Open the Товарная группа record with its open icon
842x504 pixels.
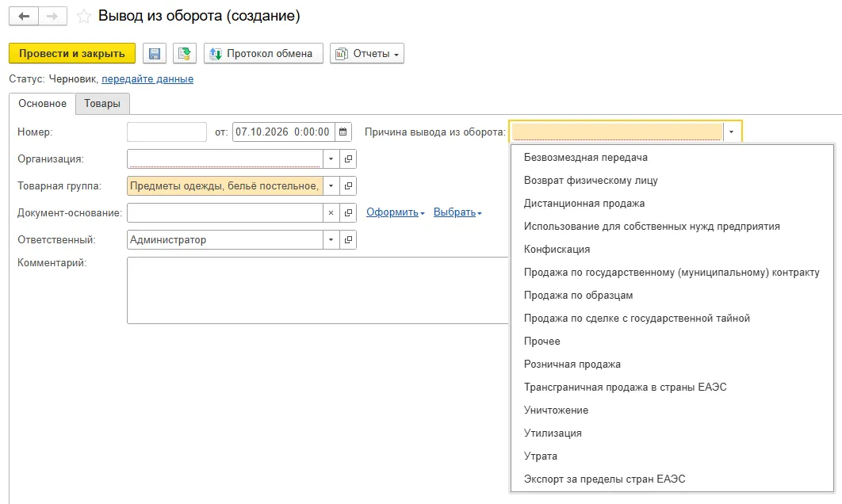(348, 185)
